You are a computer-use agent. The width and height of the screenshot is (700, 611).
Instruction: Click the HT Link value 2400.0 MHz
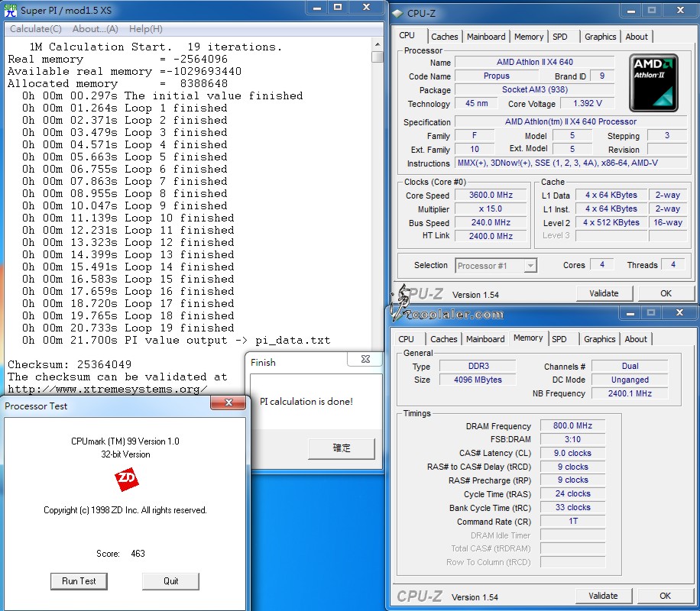coord(491,236)
